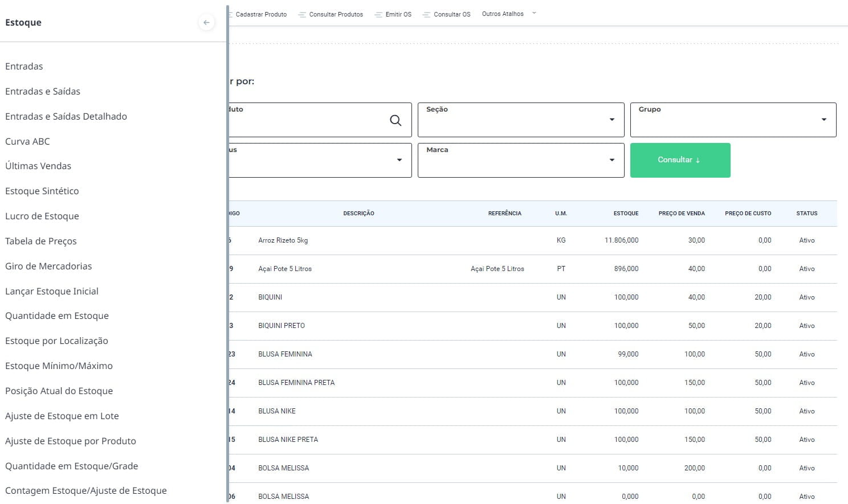Open the Seção dropdown

click(x=611, y=120)
